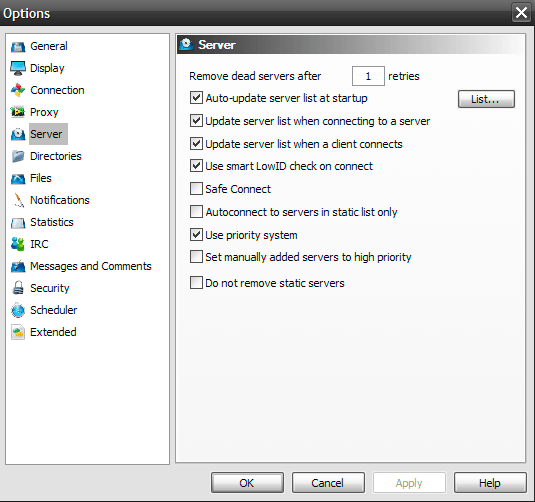535x502 pixels.
Task: Focus the dead servers retries field
Action: point(368,76)
